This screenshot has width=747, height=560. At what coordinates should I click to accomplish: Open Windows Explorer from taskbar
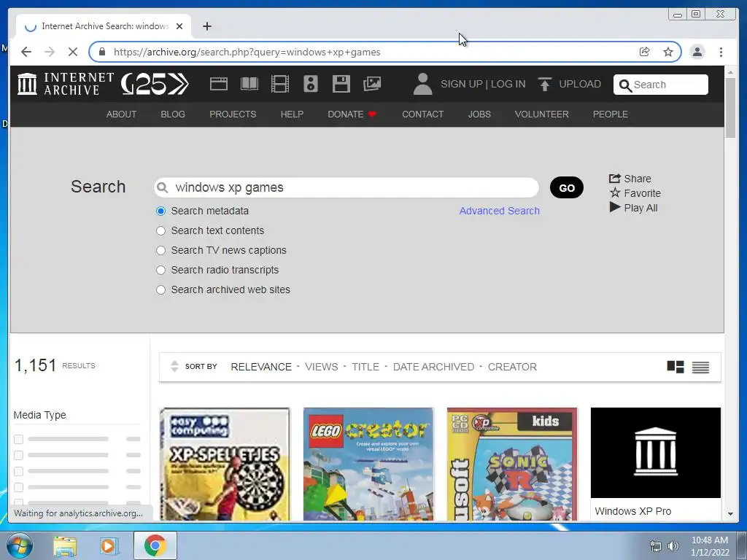65,546
